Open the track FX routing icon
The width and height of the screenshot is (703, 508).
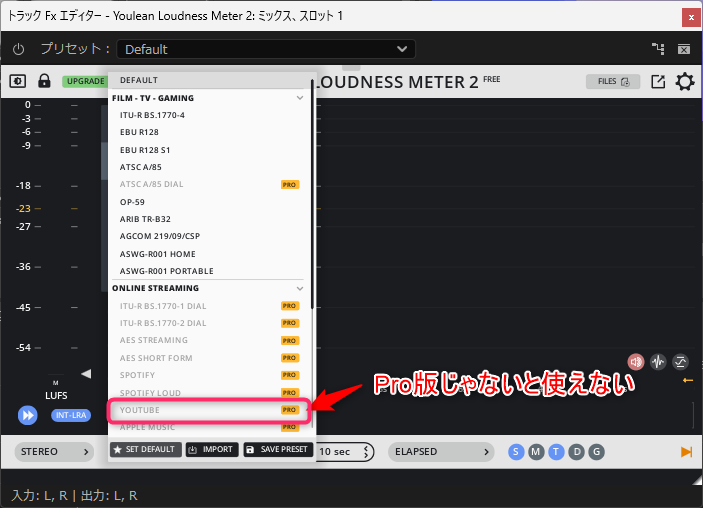coord(658,49)
